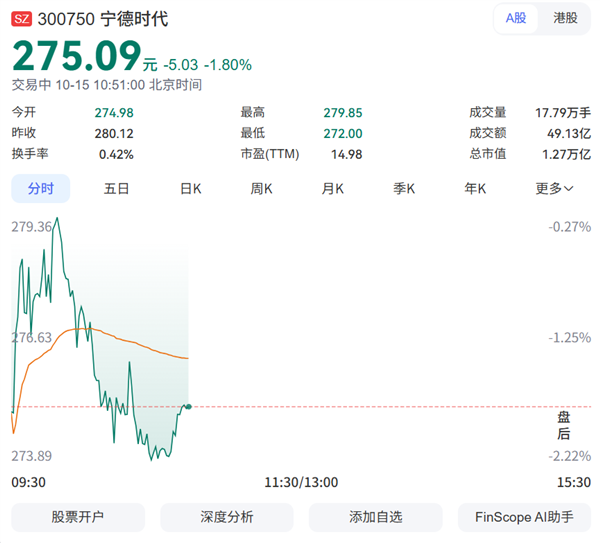Select the 分时 chart tab

point(41,189)
